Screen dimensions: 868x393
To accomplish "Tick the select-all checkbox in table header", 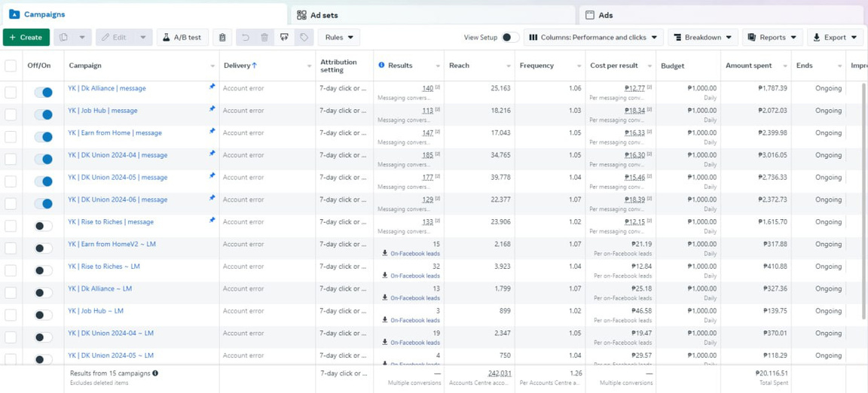I will tap(11, 66).
